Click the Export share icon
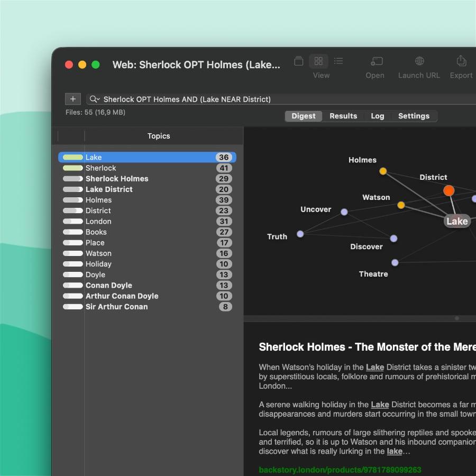 (x=461, y=61)
